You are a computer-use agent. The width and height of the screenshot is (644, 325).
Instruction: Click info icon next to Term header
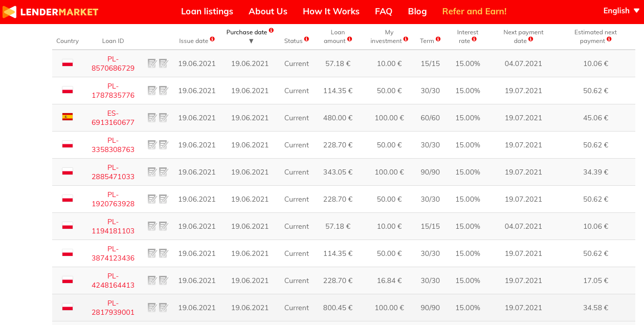(x=438, y=39)
